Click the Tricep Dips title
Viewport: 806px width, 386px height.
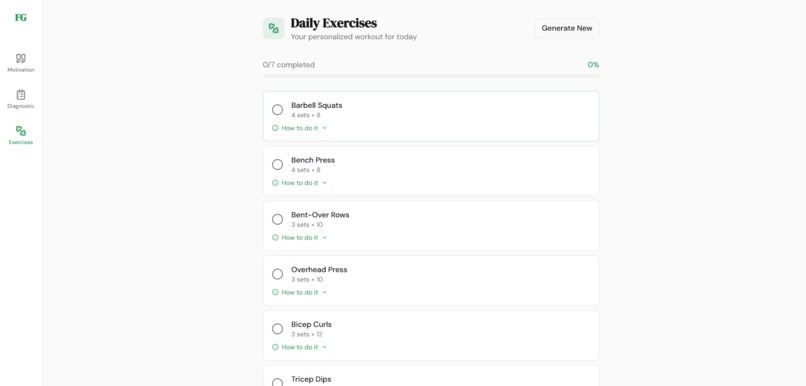(311, 379)
